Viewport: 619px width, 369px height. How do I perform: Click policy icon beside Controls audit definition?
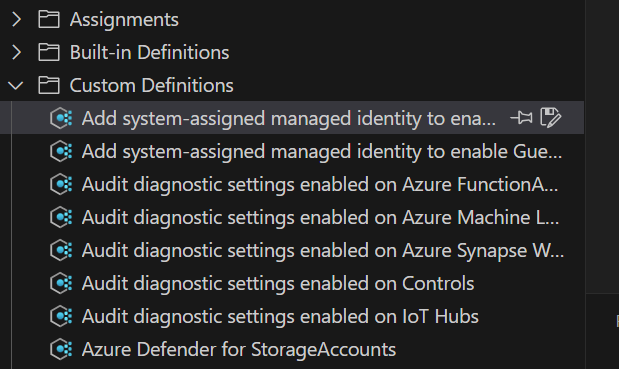(61, 283)
